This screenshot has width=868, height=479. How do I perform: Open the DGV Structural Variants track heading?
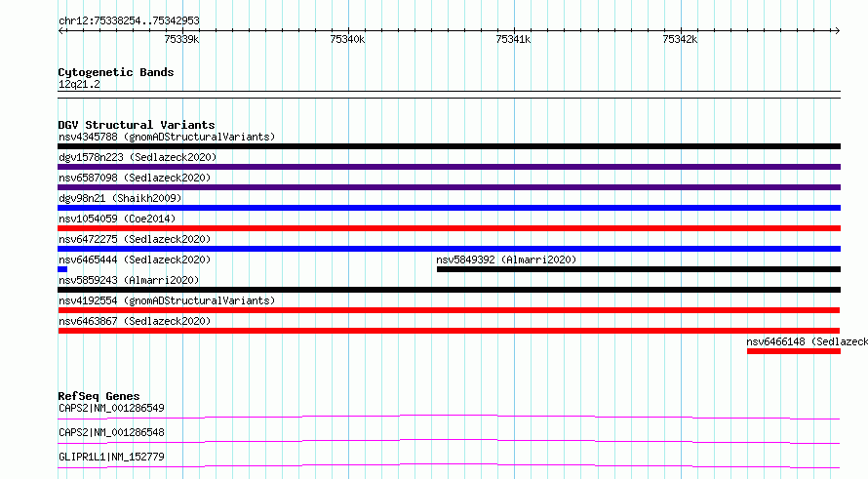point(137,125)
